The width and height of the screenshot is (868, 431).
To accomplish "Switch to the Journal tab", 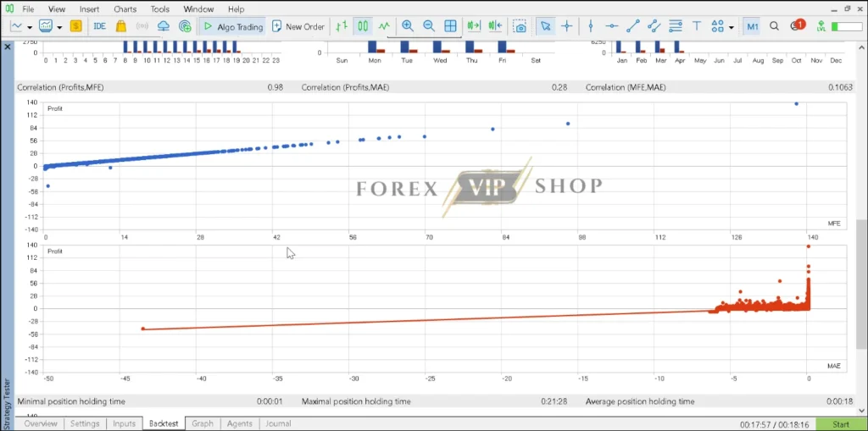I will coord(278,424).
